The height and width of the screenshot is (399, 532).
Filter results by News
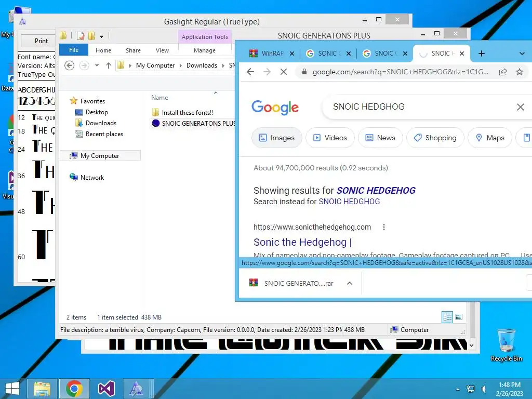(380, 138)
